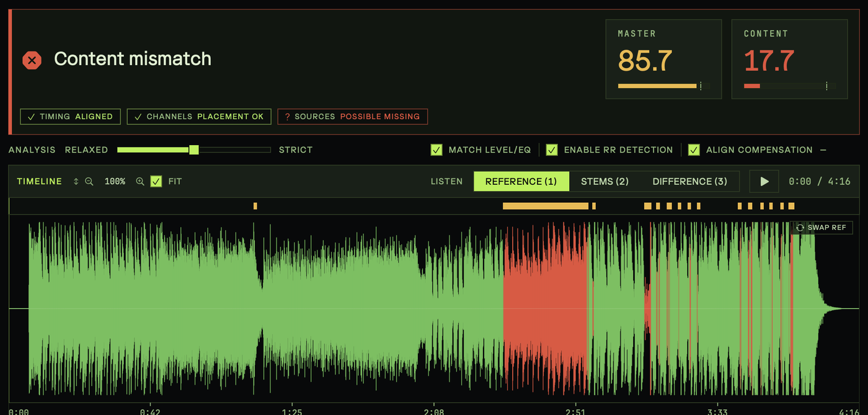Screen dimensions: 868x415
Task: Click the Content mismatch heading text
Action: (133, 59)
